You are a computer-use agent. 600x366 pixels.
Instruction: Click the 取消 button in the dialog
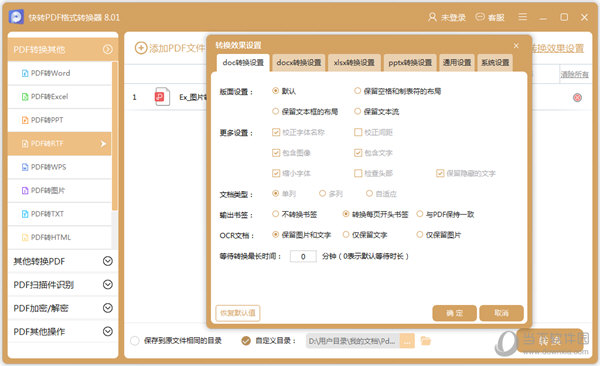pos(501,313)
